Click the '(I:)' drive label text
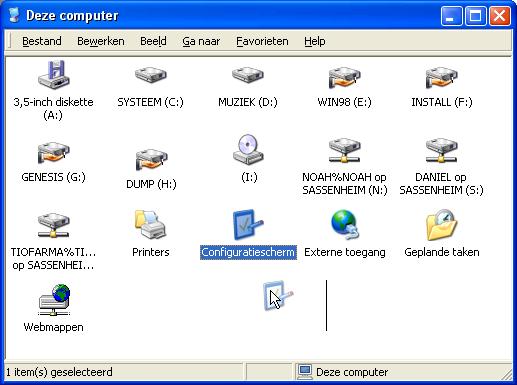The width and height of the screenshot is (517, 385). pos(249,177)
